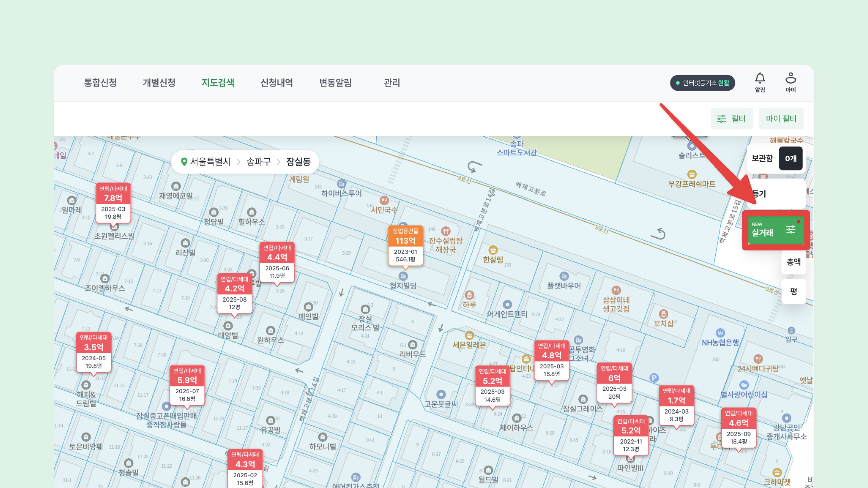This screenshot has width=868, height=488.
Task: Open the 서울특별시 city selector
Action: [210, 162]
